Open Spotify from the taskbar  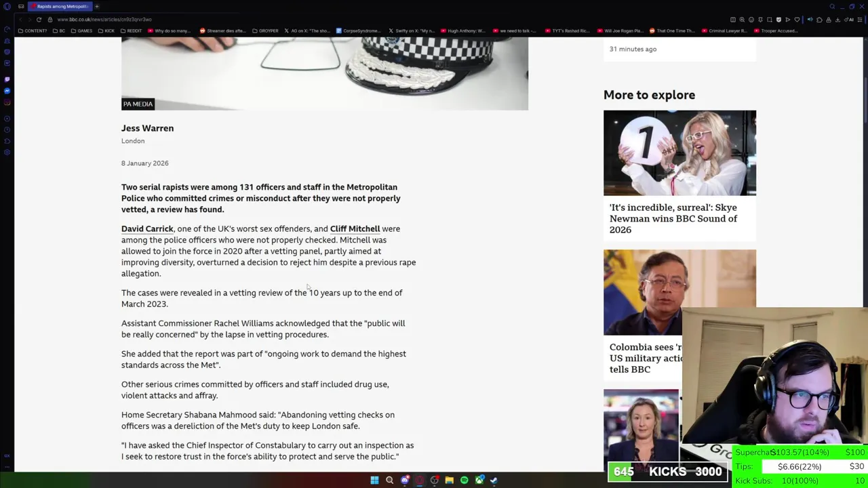tap(464, 480)
